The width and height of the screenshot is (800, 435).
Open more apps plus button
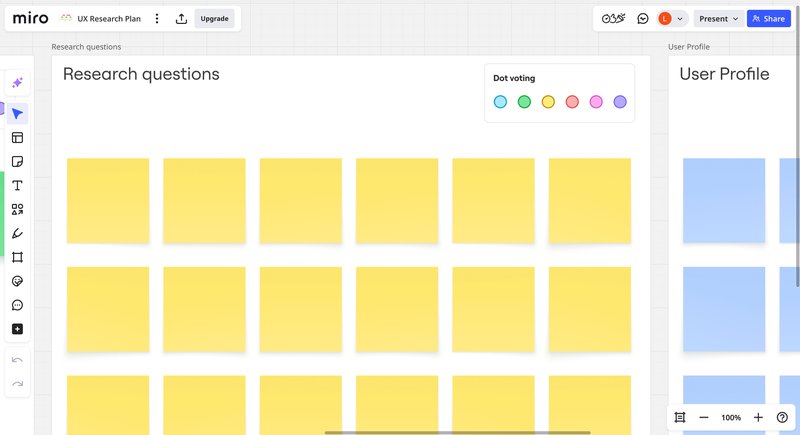17,329
